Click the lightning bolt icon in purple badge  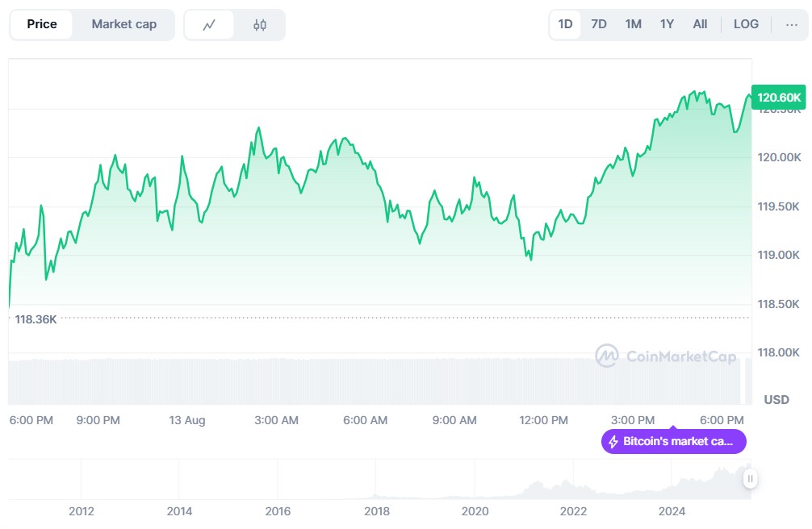point(613,442)
